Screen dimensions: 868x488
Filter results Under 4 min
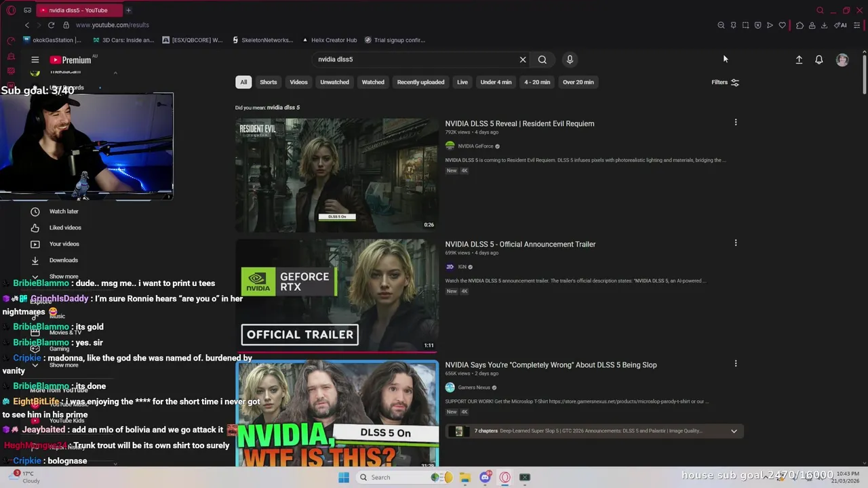tap(496, 82)
